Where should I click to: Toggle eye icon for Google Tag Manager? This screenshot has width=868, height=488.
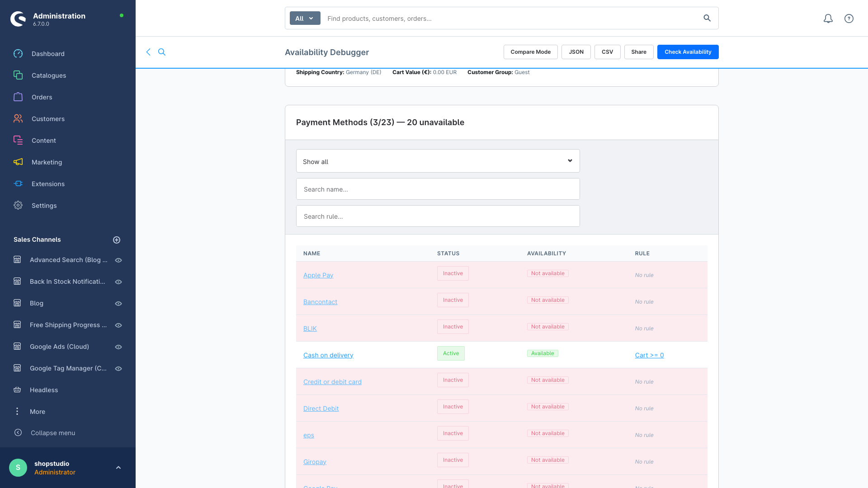pyautogui.click(x=118, y=369)
